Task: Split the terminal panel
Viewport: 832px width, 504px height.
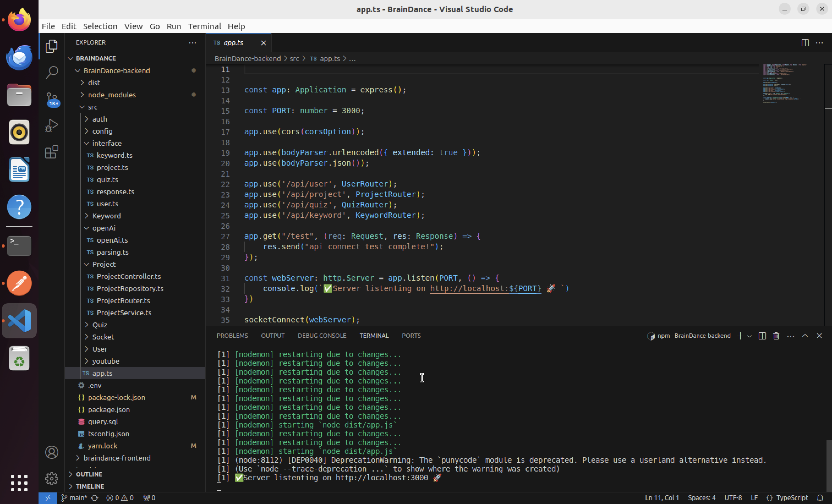Action: [762, 336]
